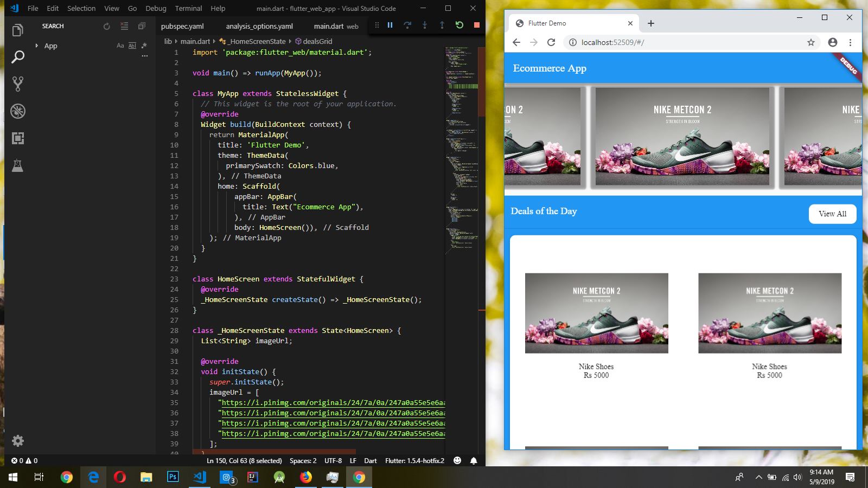Click debug Step Into button
This screenshot has width=868, height=488.
(424, 25)
